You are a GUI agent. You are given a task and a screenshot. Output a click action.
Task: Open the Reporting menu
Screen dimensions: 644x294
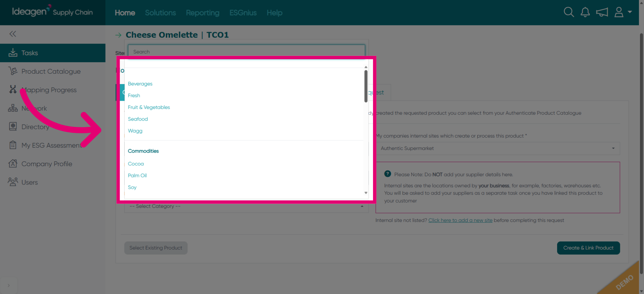(x=203, y=13)
